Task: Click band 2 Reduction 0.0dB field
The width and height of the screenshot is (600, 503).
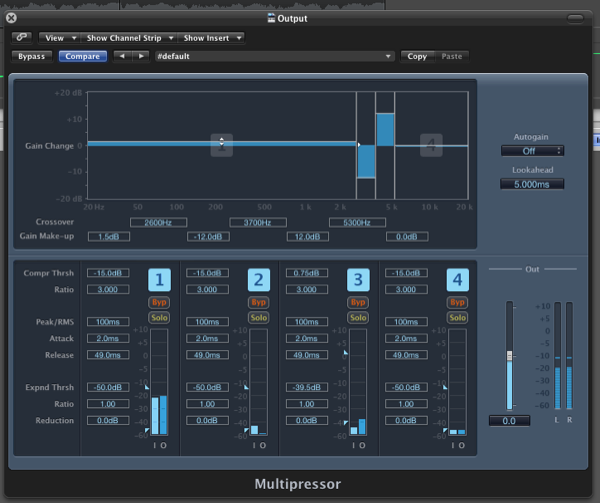Action: (x=207, y=420)
